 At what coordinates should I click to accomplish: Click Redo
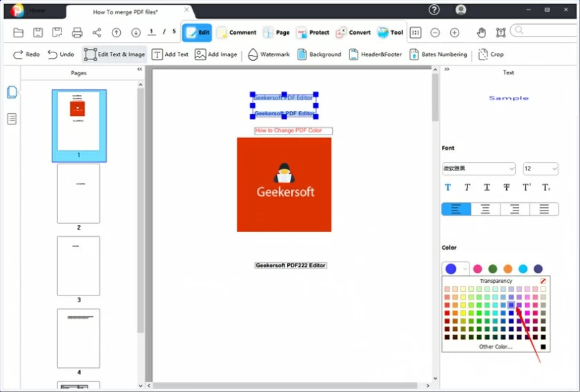tap(26, 55)
